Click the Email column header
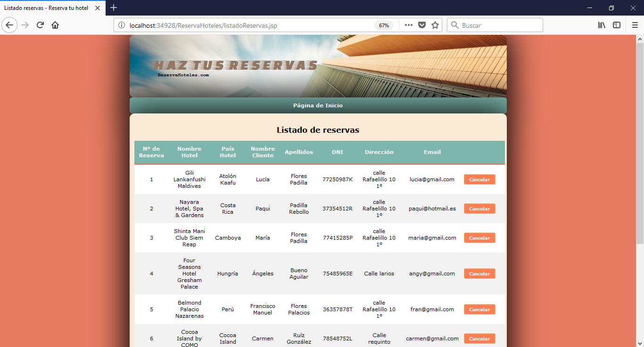This screenshot has width=644, height=347. point(432,152)
